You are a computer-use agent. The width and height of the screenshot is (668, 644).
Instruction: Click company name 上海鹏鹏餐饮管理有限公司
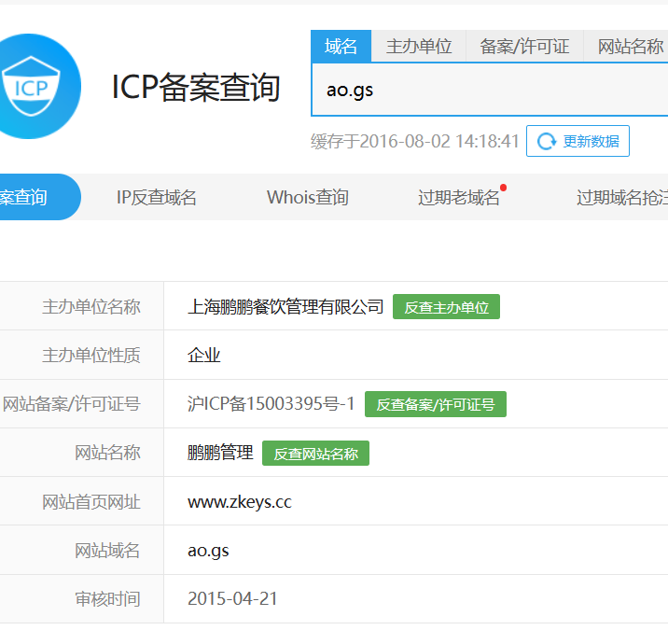tap(285, 307)
